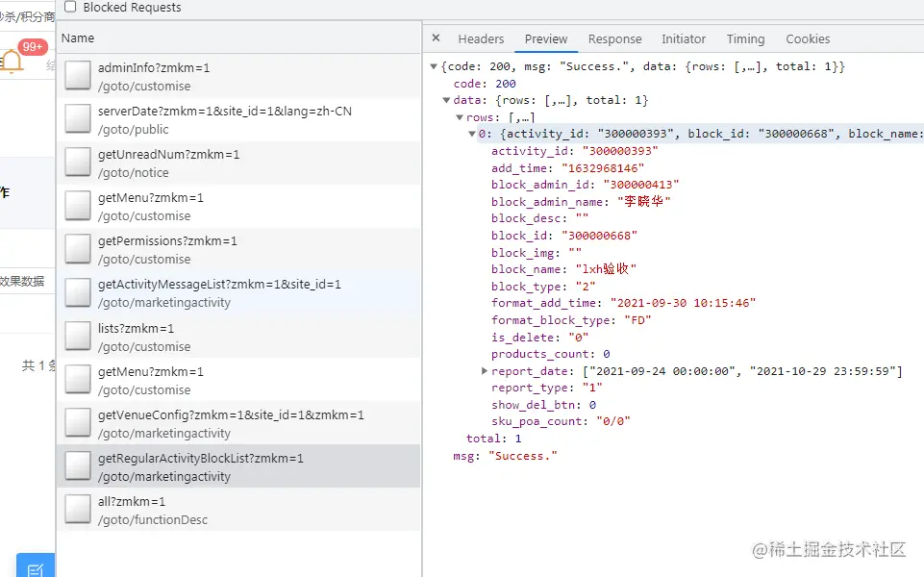Click the block_admin_name value 李晓华
The height and width of the screenshot is (577, 924).
pyautogui.click(x=643, y=202)
